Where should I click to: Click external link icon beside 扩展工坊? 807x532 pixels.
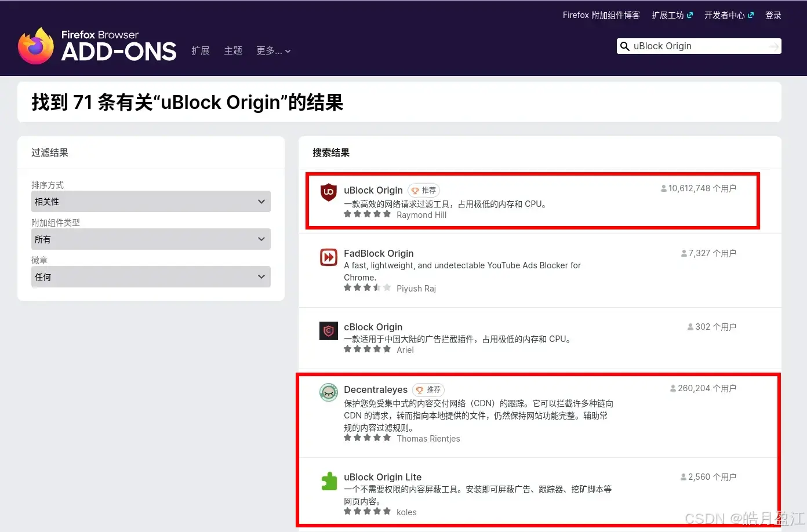(x=690, y=15)
